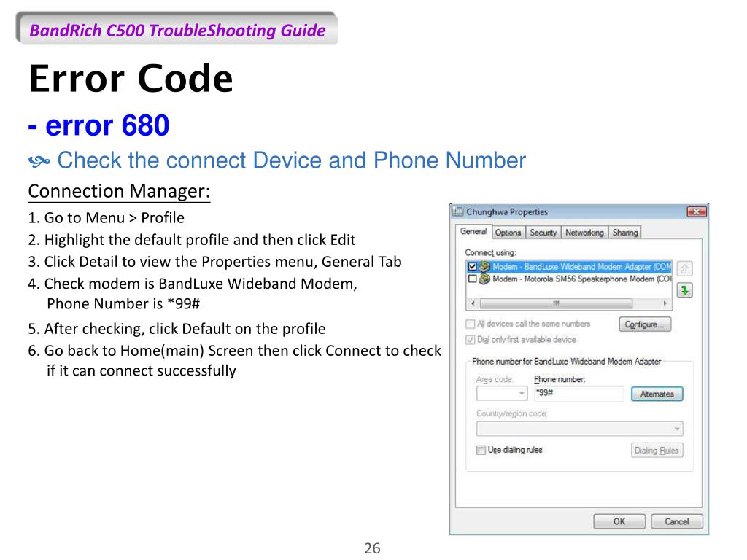Click the green move device down arrow

684,290
